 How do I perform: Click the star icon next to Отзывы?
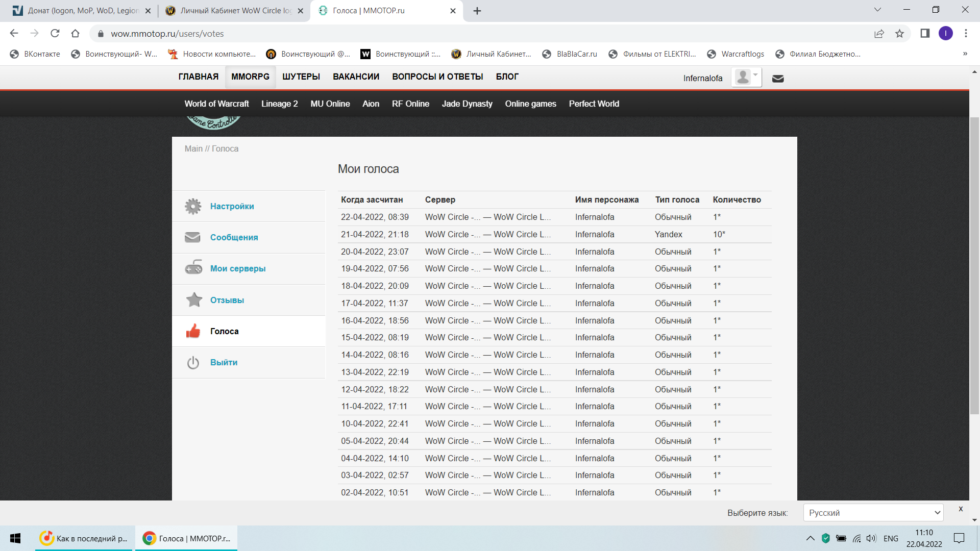tap(194, 300)
